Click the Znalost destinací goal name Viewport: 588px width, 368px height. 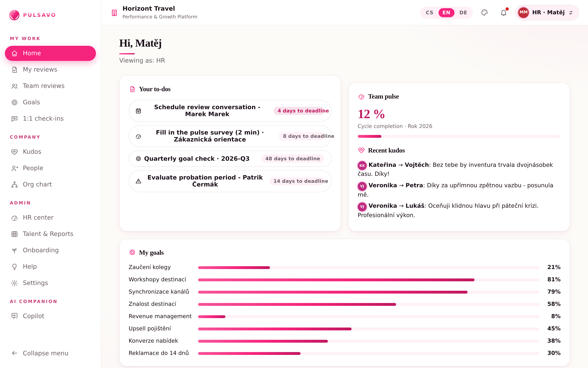coord(152,304)
